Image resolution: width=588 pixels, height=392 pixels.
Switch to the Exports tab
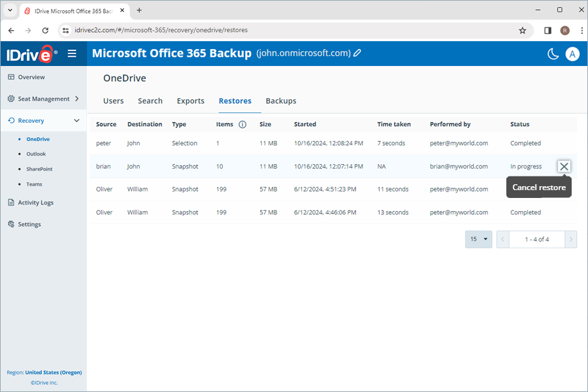click(x=190, y=101)
